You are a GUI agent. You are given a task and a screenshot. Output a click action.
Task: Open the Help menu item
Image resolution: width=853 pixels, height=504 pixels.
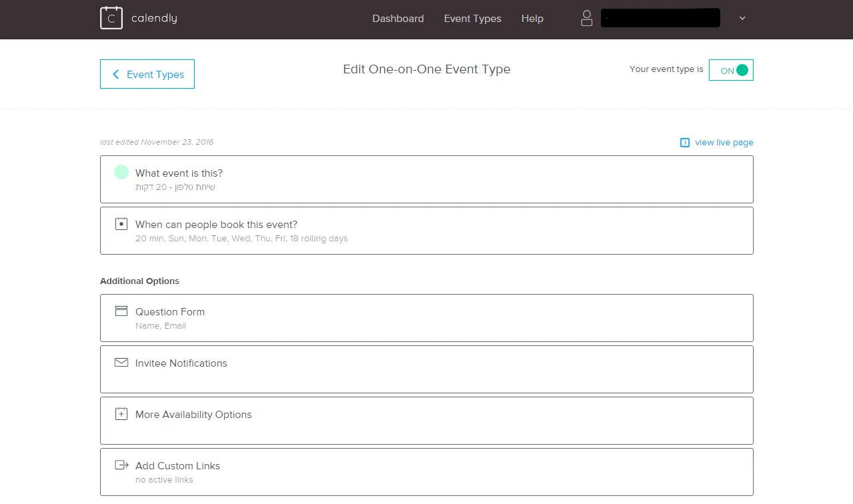coord(532,19)
